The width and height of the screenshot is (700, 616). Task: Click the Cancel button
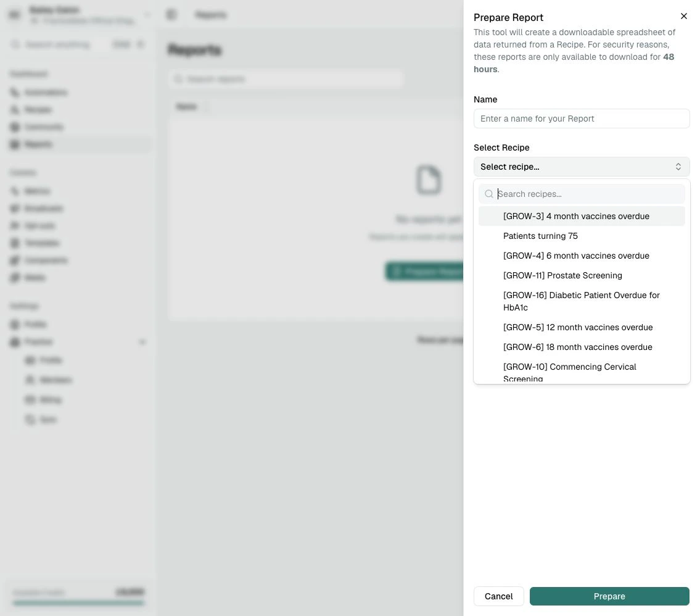499,596
